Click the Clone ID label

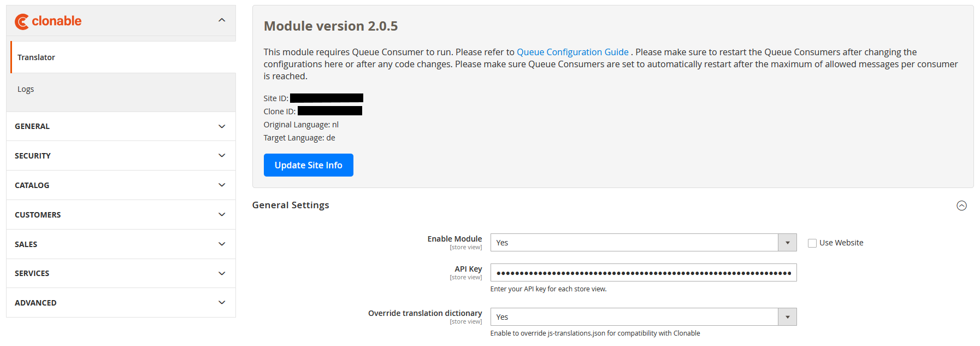click(x=280, y=112)
